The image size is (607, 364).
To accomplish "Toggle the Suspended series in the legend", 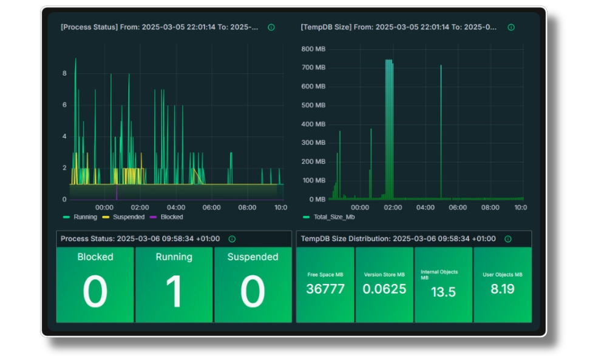I will coord(128,217).
